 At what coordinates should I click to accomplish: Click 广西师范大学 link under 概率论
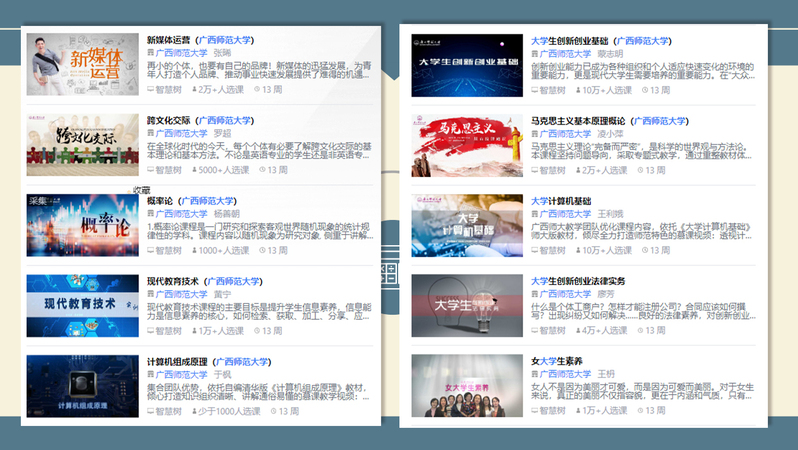[x=181, y=213]
